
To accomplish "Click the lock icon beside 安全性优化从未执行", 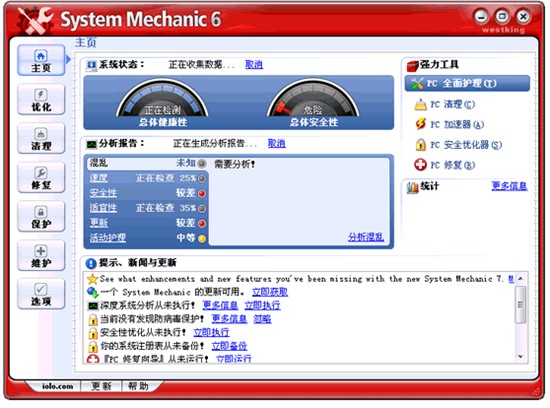I will pos(93,332).
